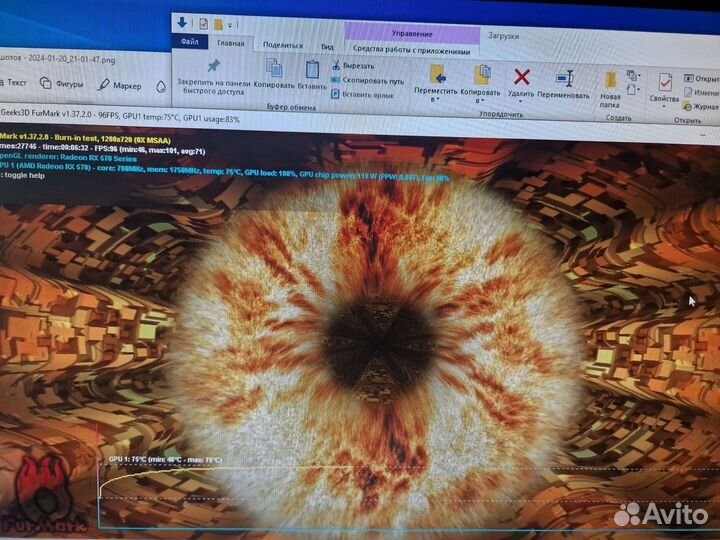Open the Вид ribbon tab
Image resolution: width=720 pixels, height=540 pixels.
tap(327, 46)
